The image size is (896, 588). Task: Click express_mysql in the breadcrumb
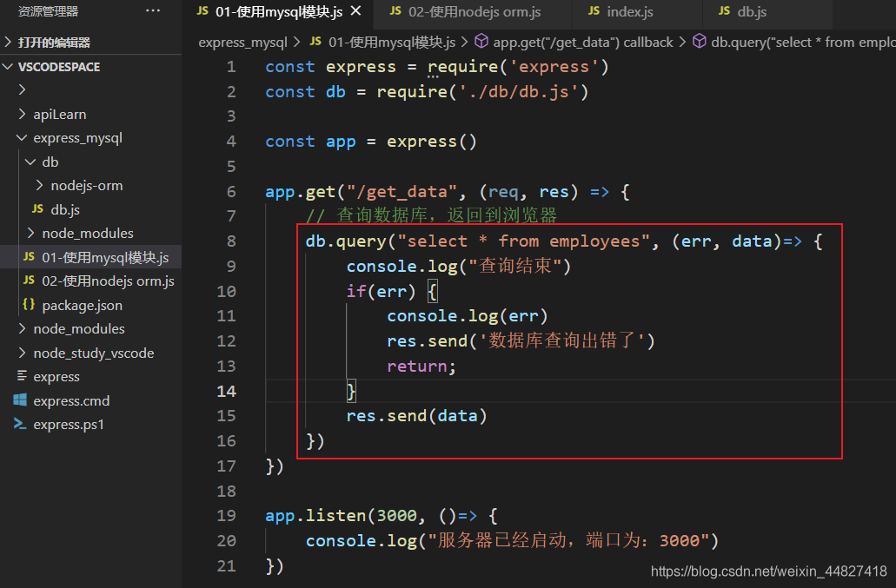pos(242,43)
